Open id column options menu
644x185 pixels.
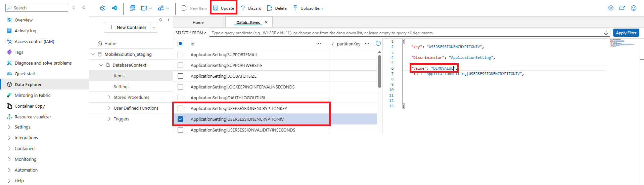(x=319, y=43)
